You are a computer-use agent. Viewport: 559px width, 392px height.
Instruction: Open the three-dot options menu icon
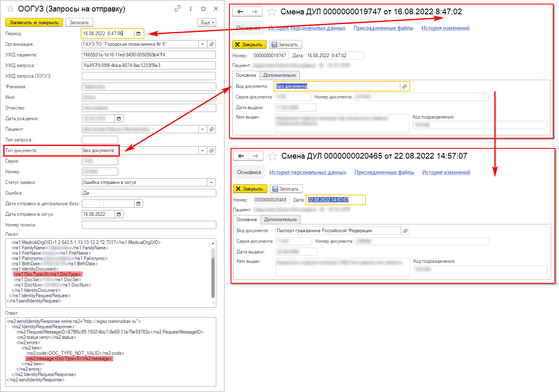191,9
